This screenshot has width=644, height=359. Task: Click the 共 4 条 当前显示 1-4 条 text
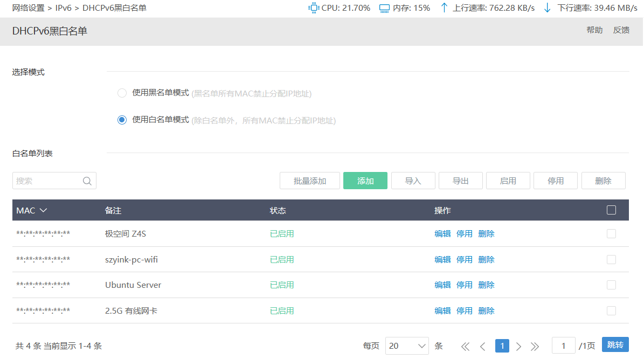pyautogui.click(x=59, y=346)
